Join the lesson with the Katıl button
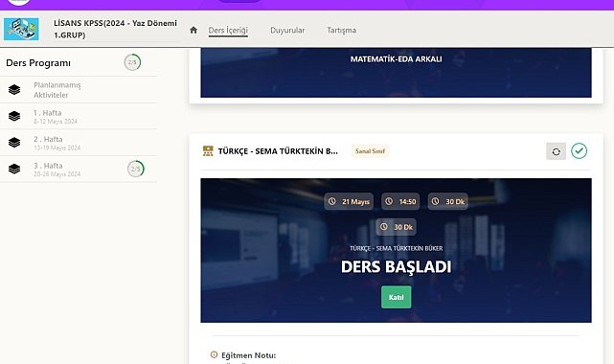 pos(397,297)
